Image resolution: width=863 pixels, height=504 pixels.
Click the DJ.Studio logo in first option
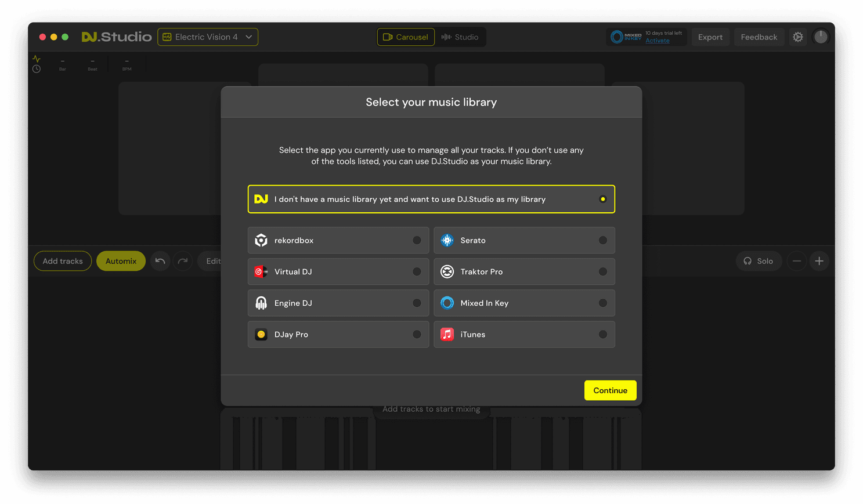[x=261, y=199]
